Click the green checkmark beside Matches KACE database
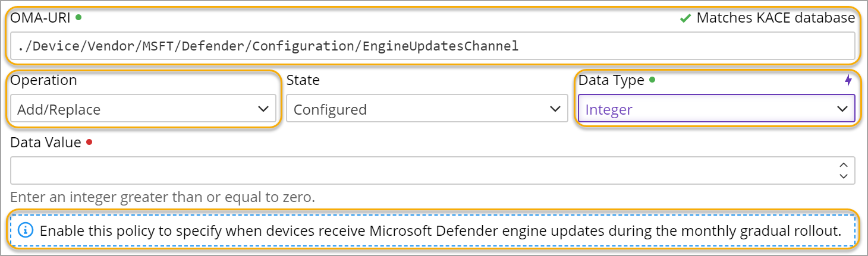This screenshot has width=868, height=256. (x=685, y=18)
